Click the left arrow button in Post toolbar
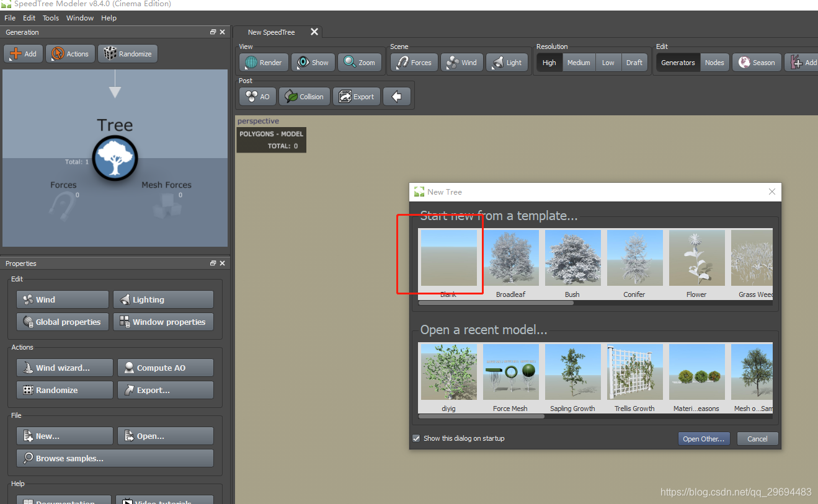This screenshot has height=504, width=818. (x=397, y=97)
